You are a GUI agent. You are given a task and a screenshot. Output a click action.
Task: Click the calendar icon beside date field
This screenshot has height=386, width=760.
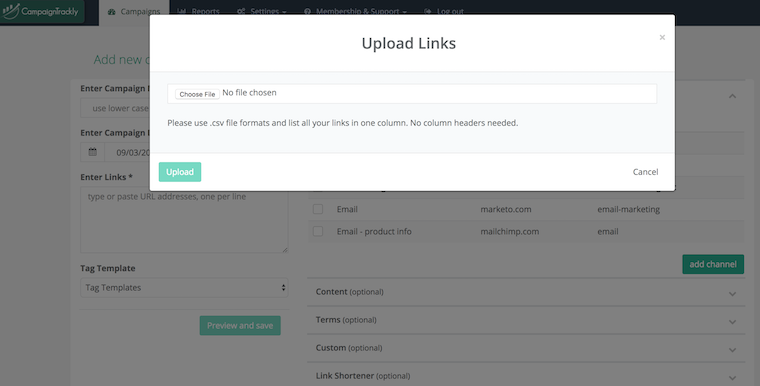[93, 152]
